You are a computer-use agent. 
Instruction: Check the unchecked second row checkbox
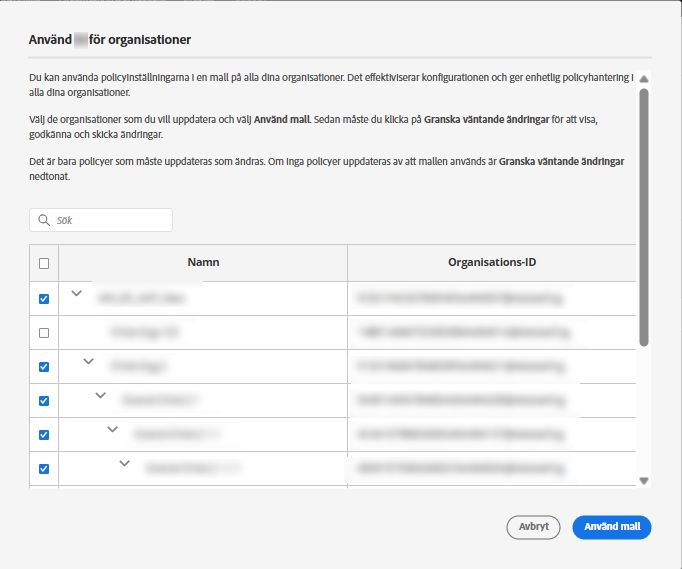[x=44, y=333]
